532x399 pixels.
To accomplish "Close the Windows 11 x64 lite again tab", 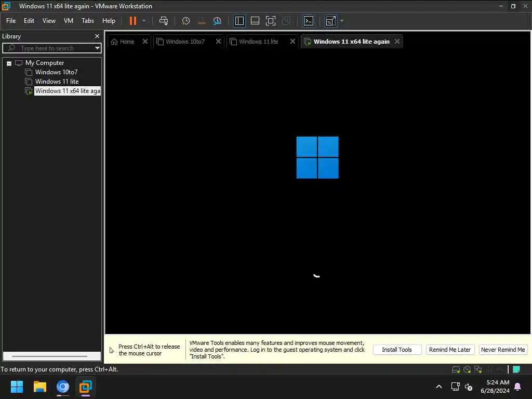I will 397,42.
